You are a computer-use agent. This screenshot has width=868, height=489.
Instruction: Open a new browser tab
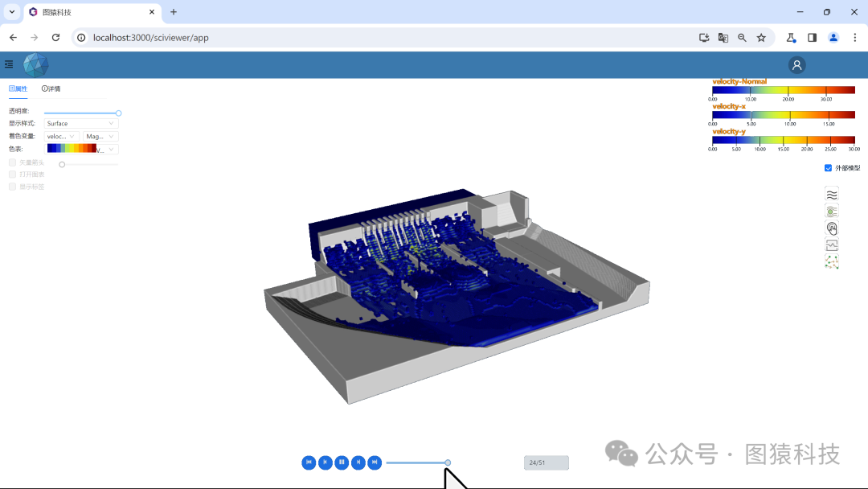tap(174, 11)
